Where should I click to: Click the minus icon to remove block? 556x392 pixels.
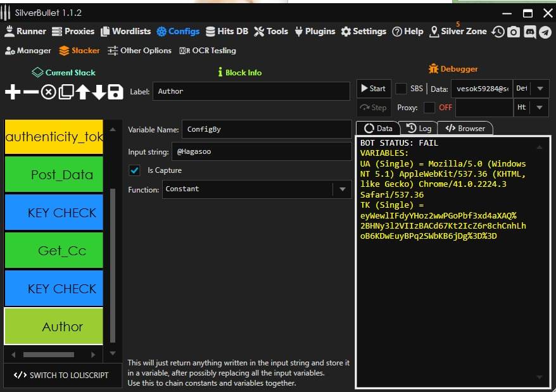point(30,92)
